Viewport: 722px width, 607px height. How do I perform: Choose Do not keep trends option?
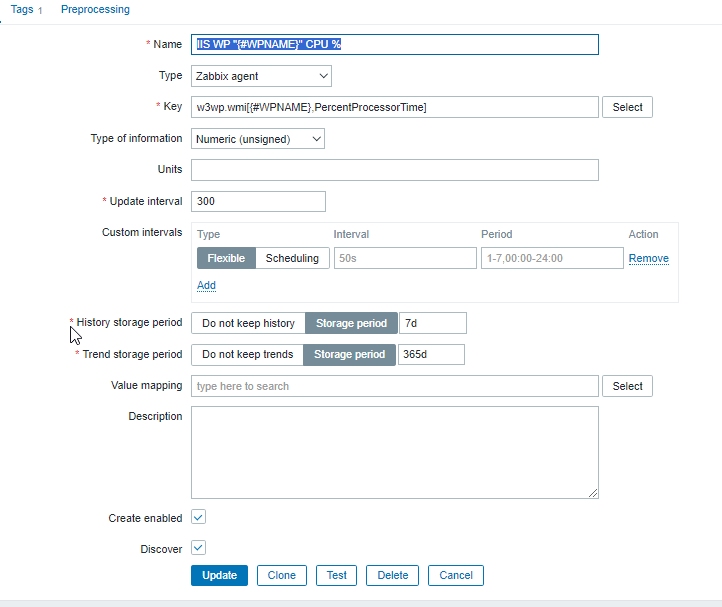click(x=247, y=354)
